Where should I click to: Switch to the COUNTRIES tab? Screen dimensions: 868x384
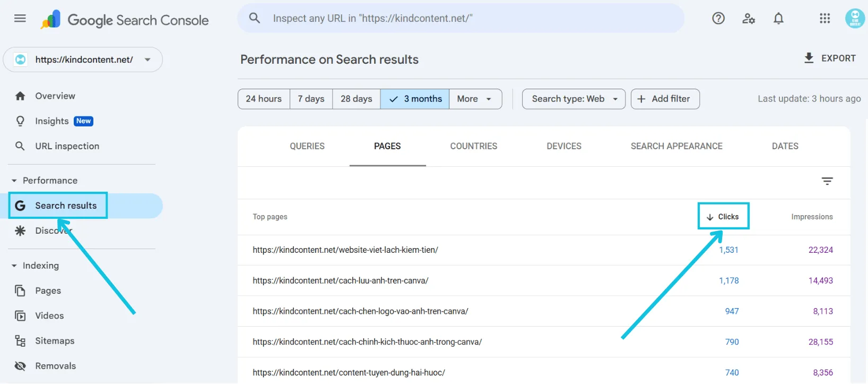[x=474, y=146]
